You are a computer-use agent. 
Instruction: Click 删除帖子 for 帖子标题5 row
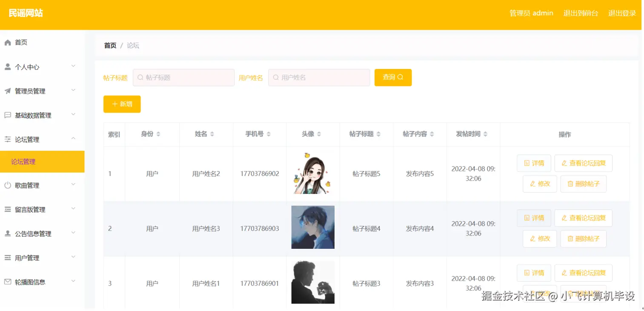point(583,184)
